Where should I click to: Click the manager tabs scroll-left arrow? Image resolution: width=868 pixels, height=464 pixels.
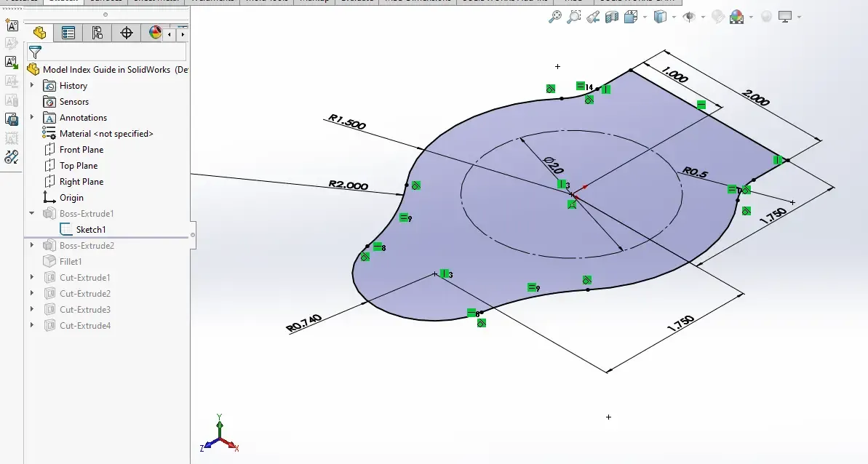169,34
